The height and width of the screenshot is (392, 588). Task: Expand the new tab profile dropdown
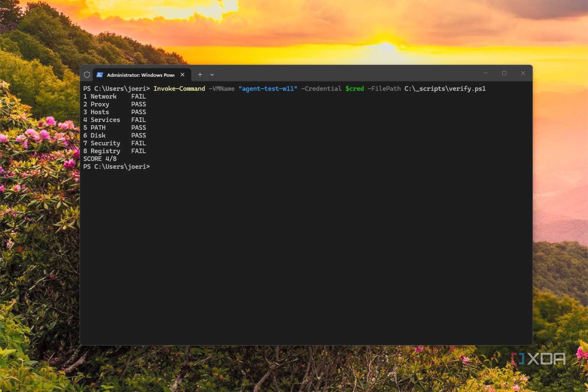click(x=212, y=75)
